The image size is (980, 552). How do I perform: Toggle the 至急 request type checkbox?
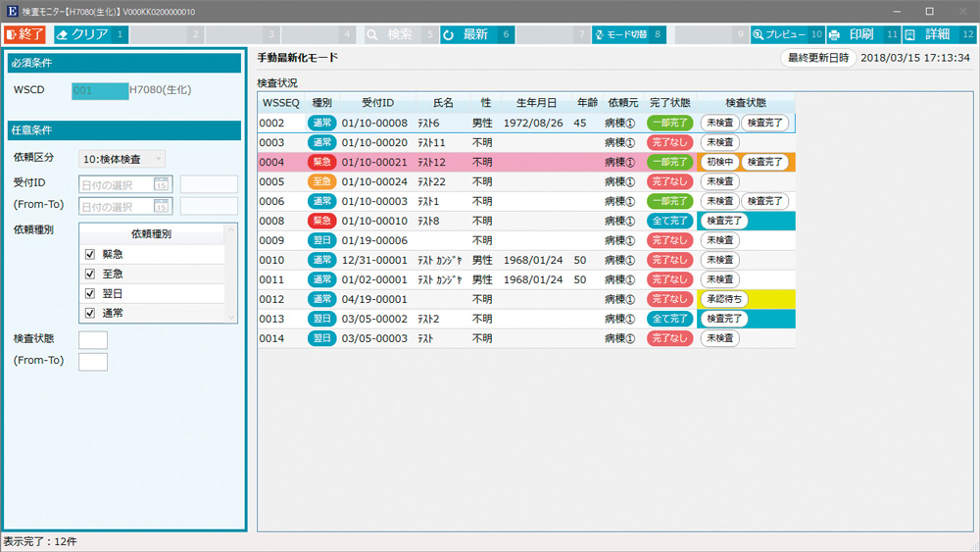pos(90,274)
